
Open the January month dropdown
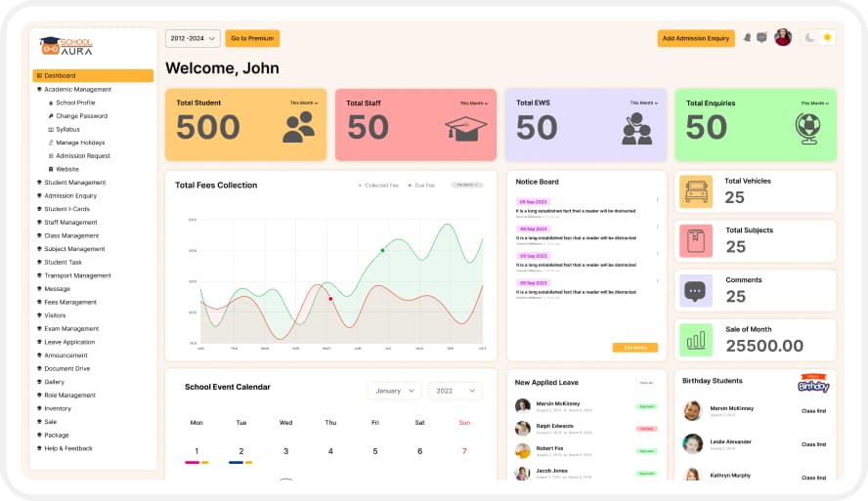[395, 391]
